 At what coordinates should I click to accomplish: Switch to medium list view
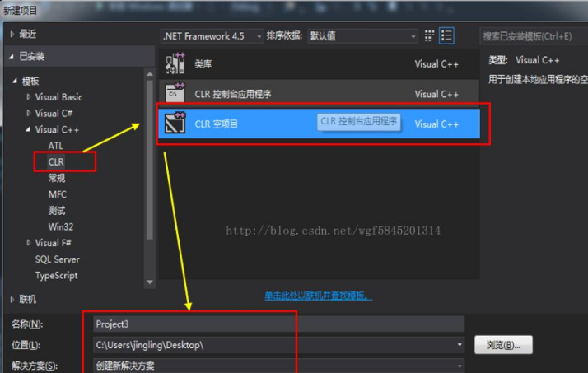tap(446, 36)
